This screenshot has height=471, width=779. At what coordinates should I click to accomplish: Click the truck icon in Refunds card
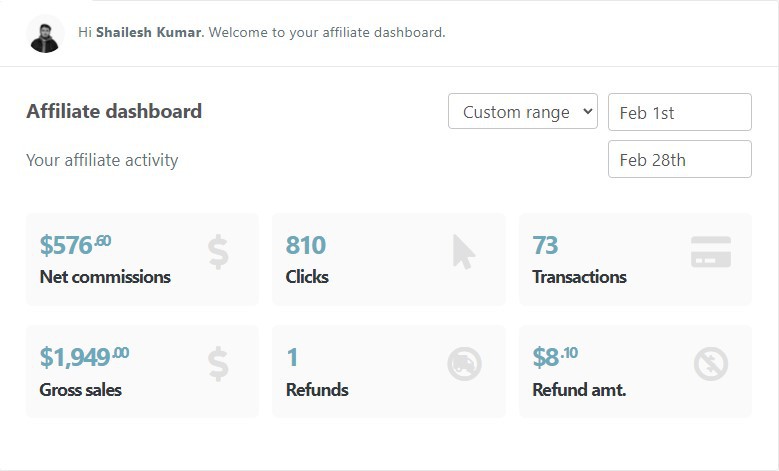point(464,364)
